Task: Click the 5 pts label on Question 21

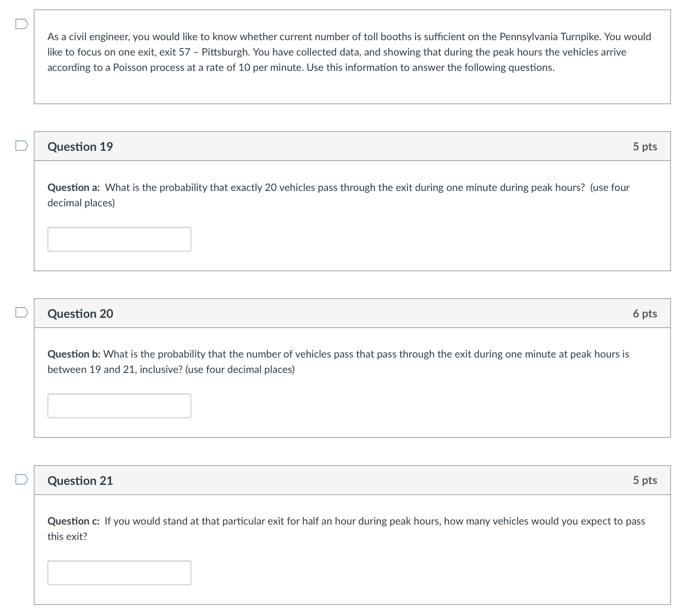Action: (645, 480)
